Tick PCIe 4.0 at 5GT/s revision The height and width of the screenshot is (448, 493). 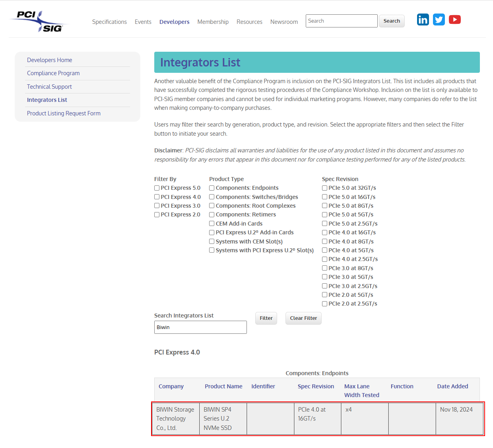(x=325, y=250)
